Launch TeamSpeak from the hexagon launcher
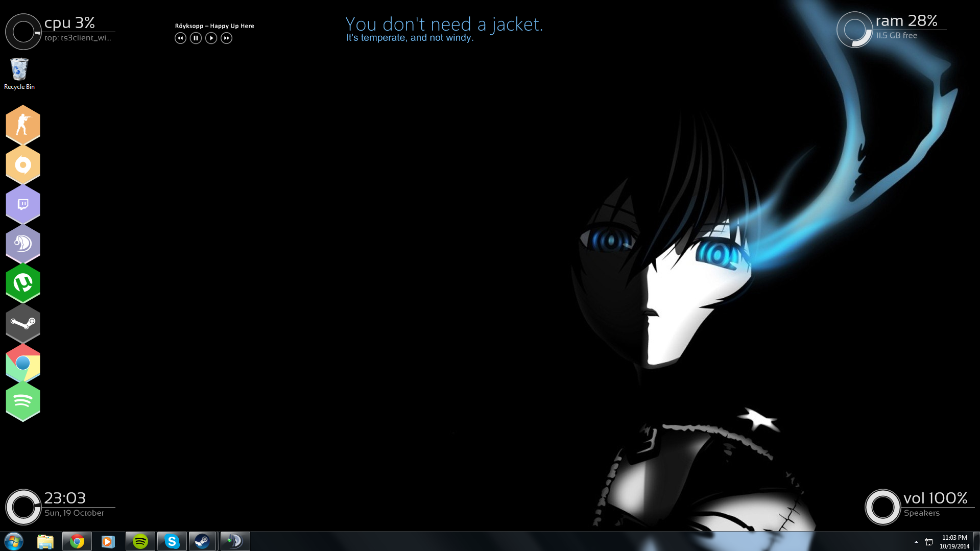Image resolution: width=980 pixels, height=551 pixels. click(x=23, y=244)
